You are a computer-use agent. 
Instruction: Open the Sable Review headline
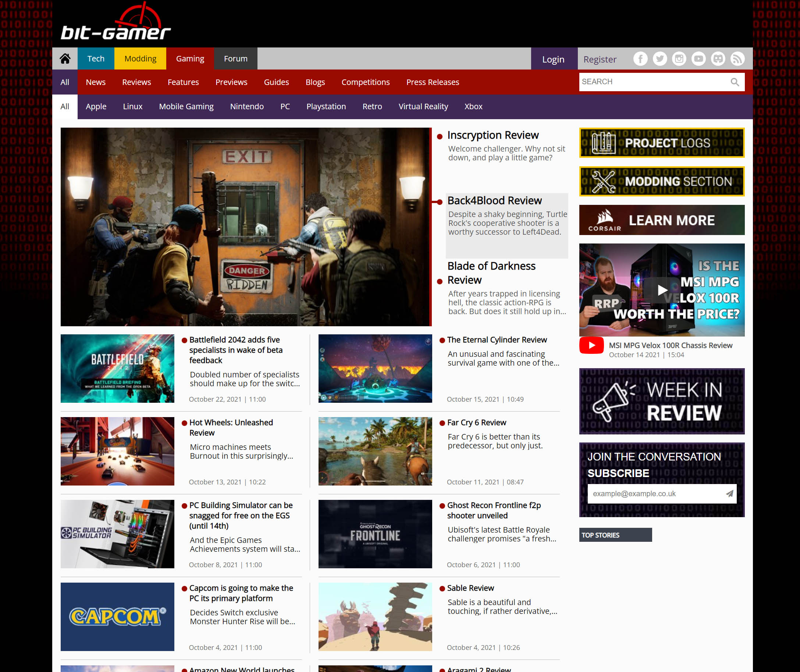[470, 588]
